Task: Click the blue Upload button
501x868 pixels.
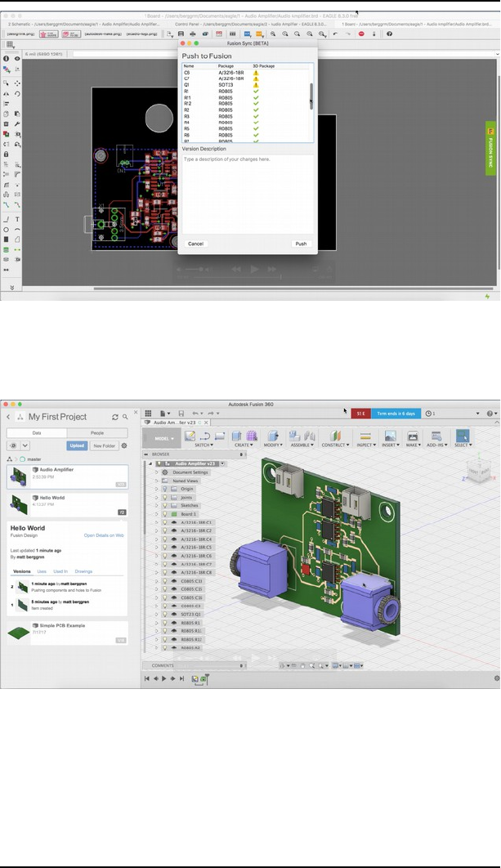Action: click(77, 445)
